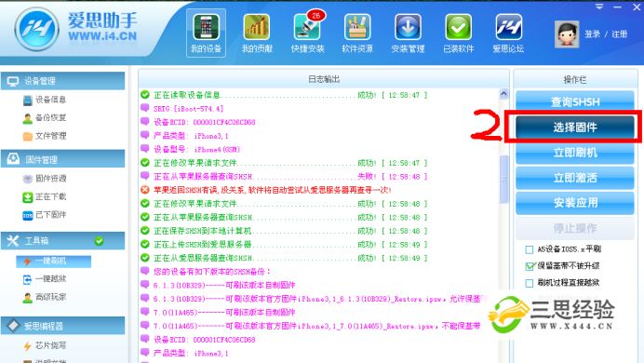
Task: Click the user avatar picture
Action: (567, 34)
